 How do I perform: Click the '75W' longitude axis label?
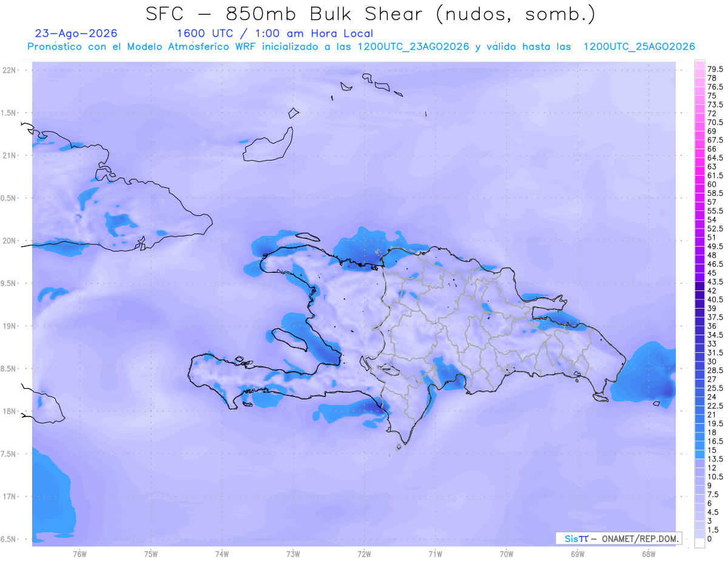(150, 554)
